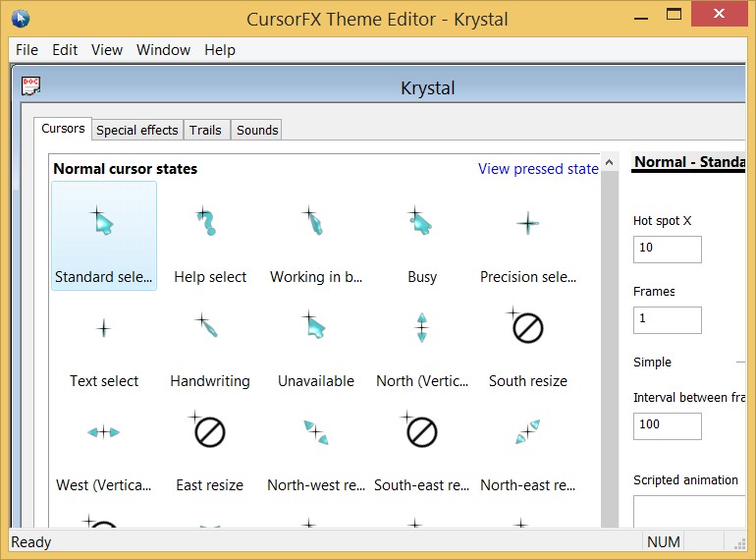Click the View pressed state link

click(538, 169)
